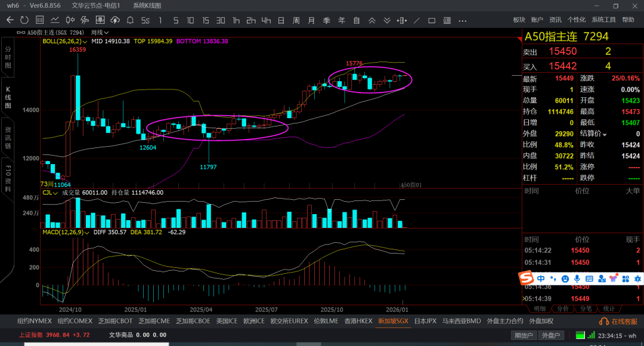Toggle the 1h chart period

(x=236, y=20)
